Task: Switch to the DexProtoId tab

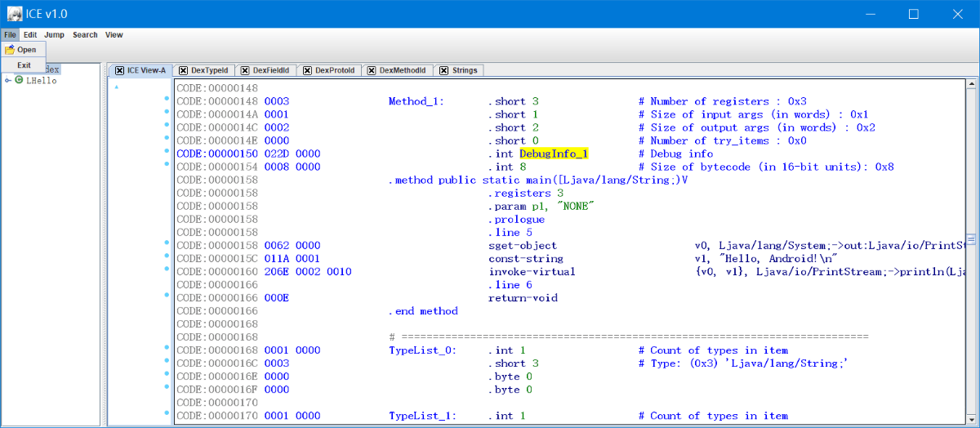Action: (329, 70)
